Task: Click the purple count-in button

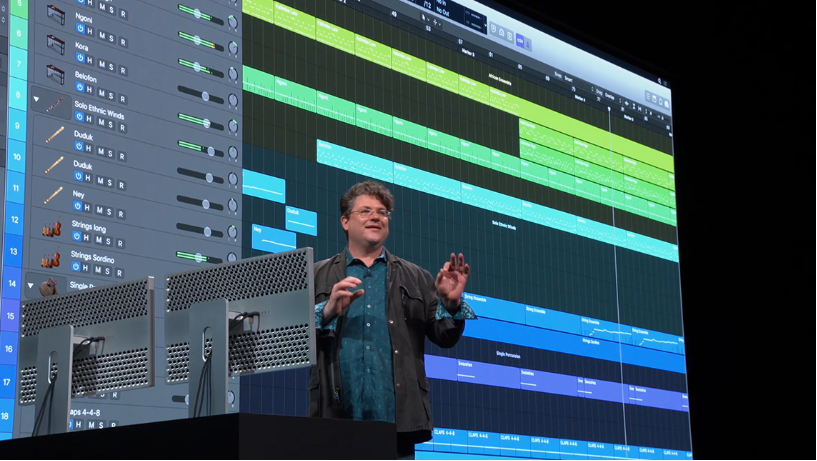Action: click(520, 40)
